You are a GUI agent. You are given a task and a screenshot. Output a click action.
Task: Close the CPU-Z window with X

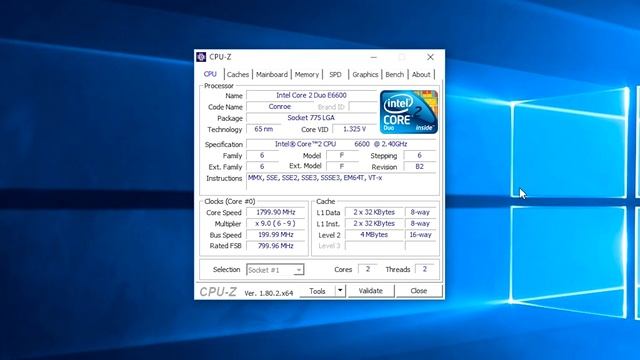[430, 57]
